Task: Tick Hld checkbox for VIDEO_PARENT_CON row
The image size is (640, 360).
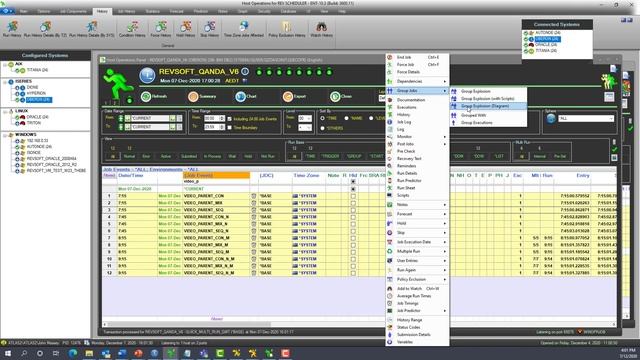Action: (353, 196)
